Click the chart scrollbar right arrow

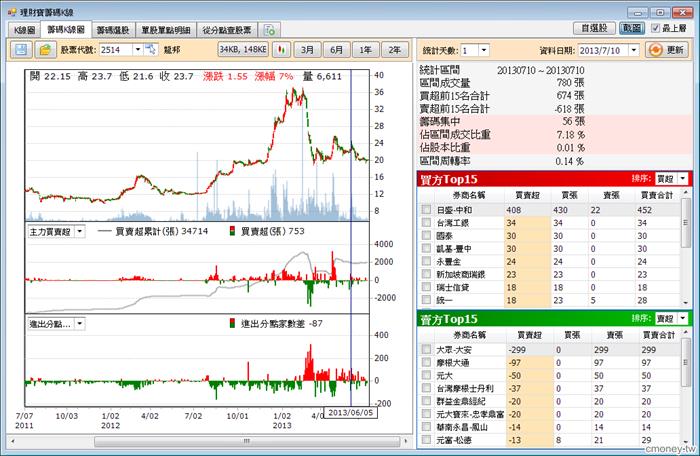pyautogui.click(x=406, y=441)
